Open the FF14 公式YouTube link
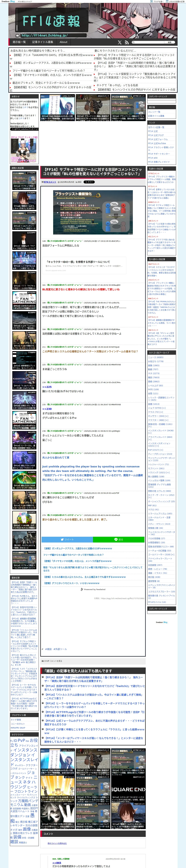Image resolution: width=186 pixels, height=868 pixels. (x=157, y=143)
